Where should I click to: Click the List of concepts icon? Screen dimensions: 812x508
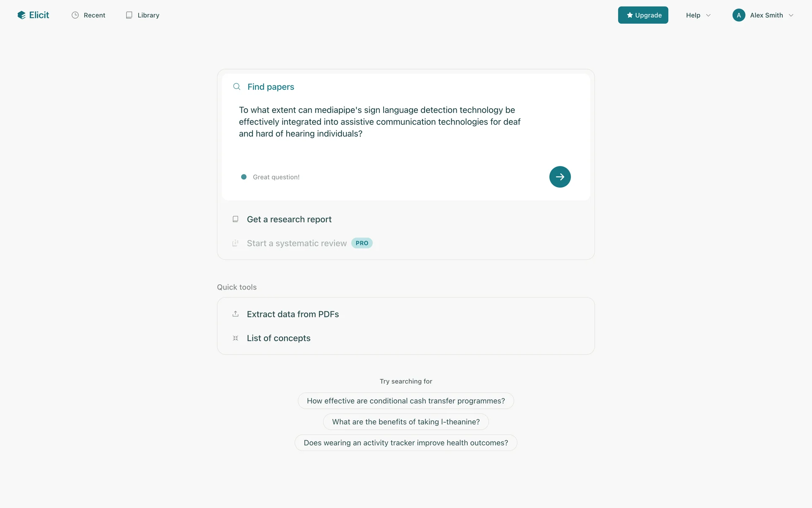click(x=236, y=338)
